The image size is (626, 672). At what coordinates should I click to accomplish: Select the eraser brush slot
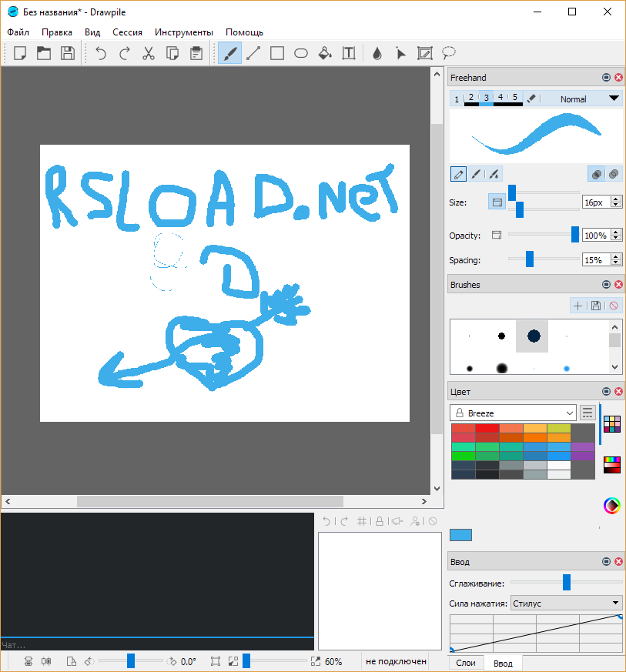[x=531, y=99]
